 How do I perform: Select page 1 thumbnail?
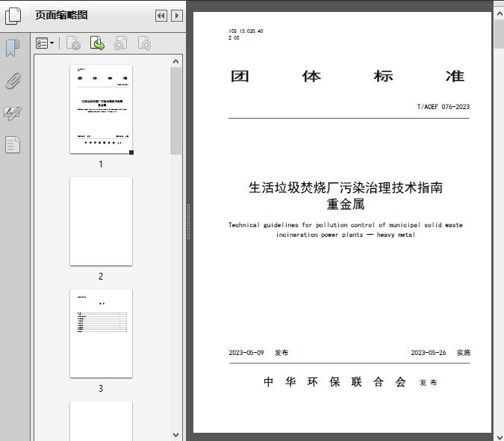101,109
